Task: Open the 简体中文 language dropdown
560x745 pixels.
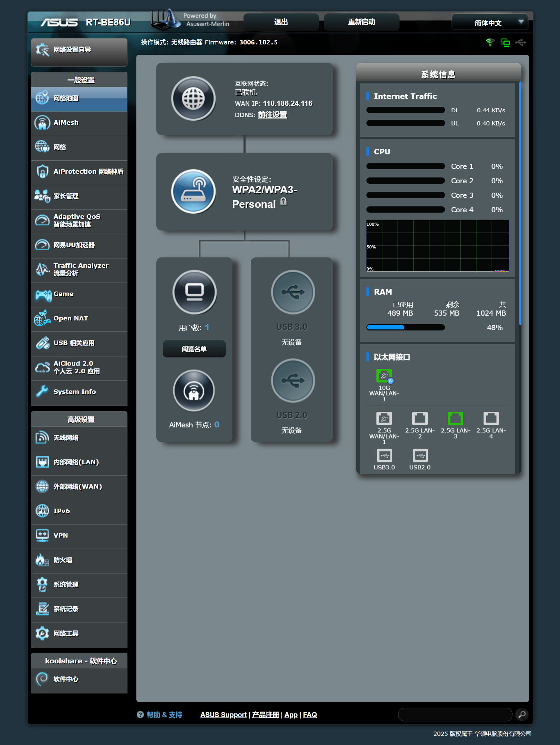Action: (x=489, y=23)
